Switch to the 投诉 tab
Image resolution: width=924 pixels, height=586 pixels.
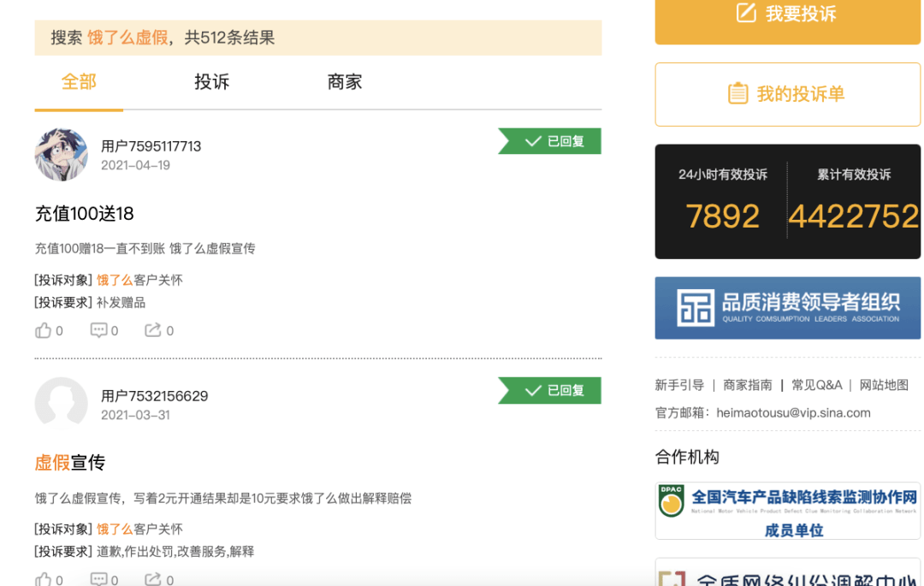[211, 82]
